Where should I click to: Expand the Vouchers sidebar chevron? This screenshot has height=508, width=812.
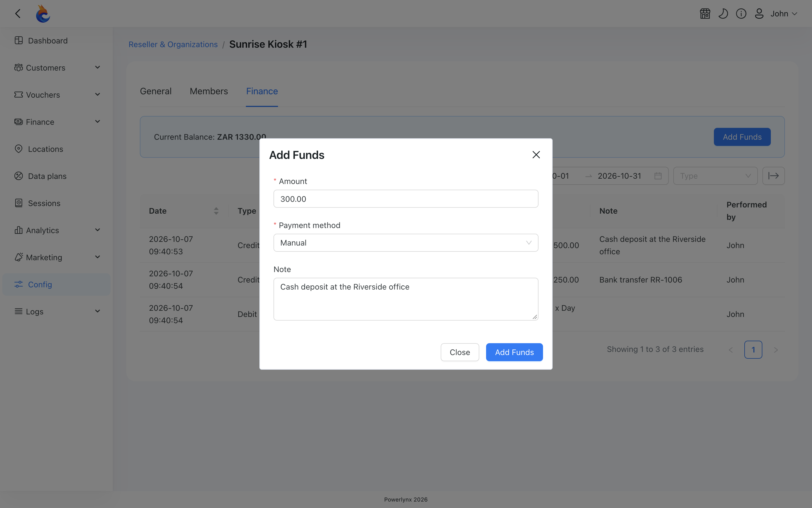(x=97, y=95)
